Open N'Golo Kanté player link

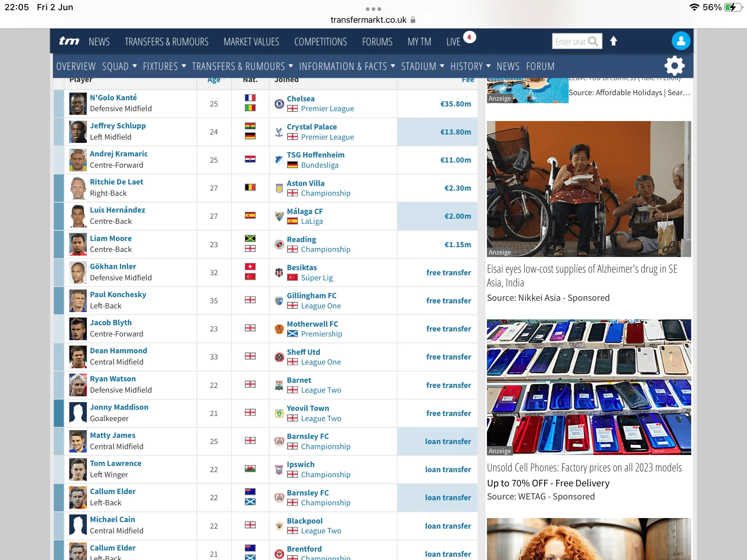(x=113, y=98)
